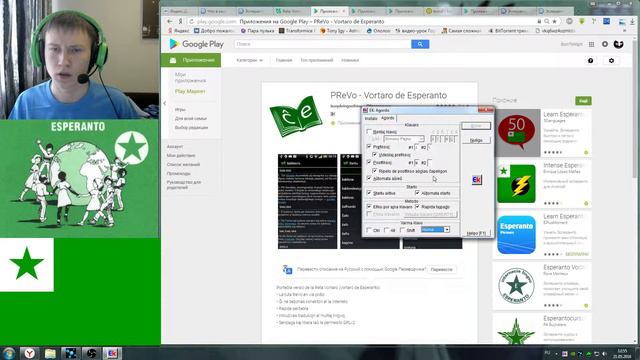Open Топ приложений navigation item
This screenshot has width=640, height=360.
point(317,60)
